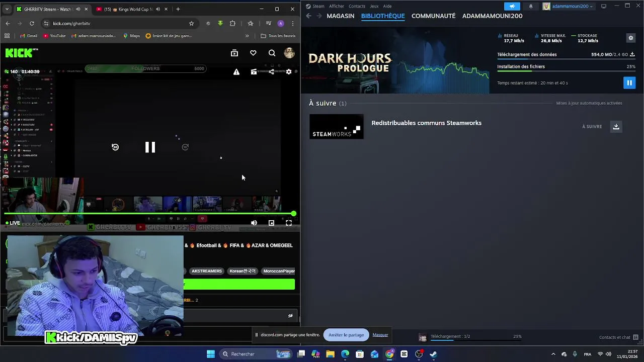This screenshot has height=362, width=644.
Task: Open Chrome extensions puzzle icon
Action: [232, 23]
